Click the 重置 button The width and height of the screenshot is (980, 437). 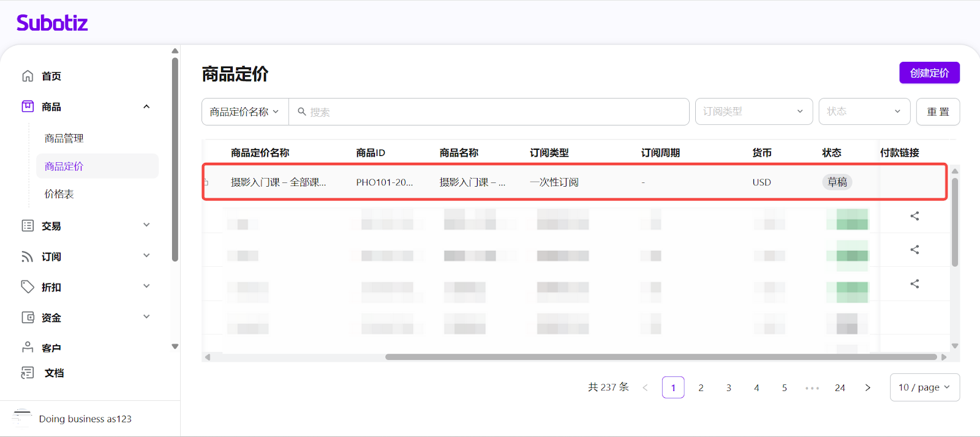[x=938, y=111]
